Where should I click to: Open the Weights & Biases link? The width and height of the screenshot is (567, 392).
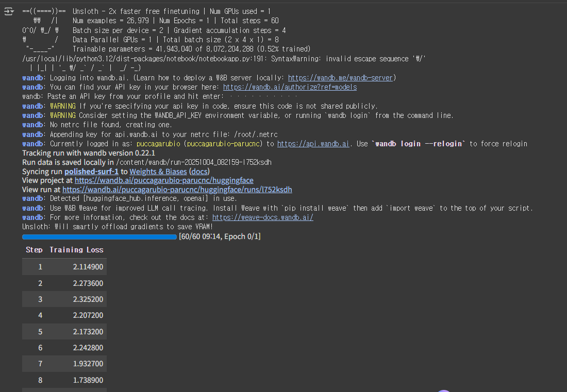(158, 171)
